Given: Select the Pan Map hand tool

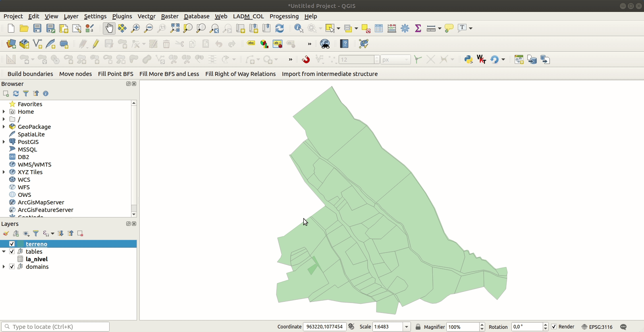Looking at the screenshot, I should (109, 28).
